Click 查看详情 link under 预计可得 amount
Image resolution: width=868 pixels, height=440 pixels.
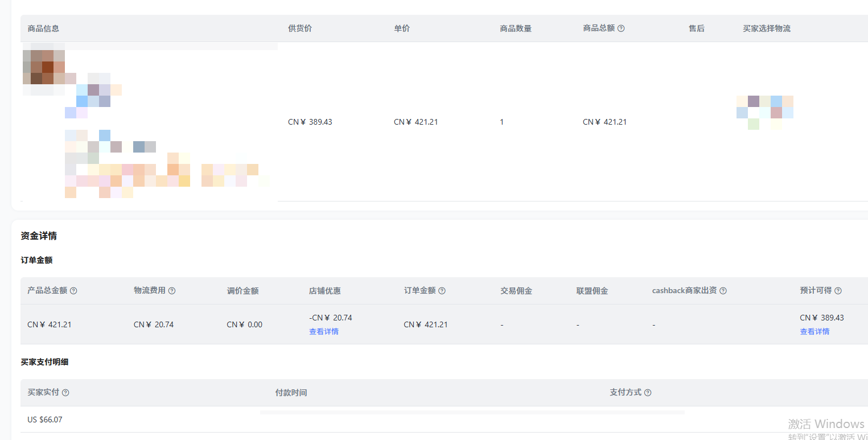[x=814, y=332]
